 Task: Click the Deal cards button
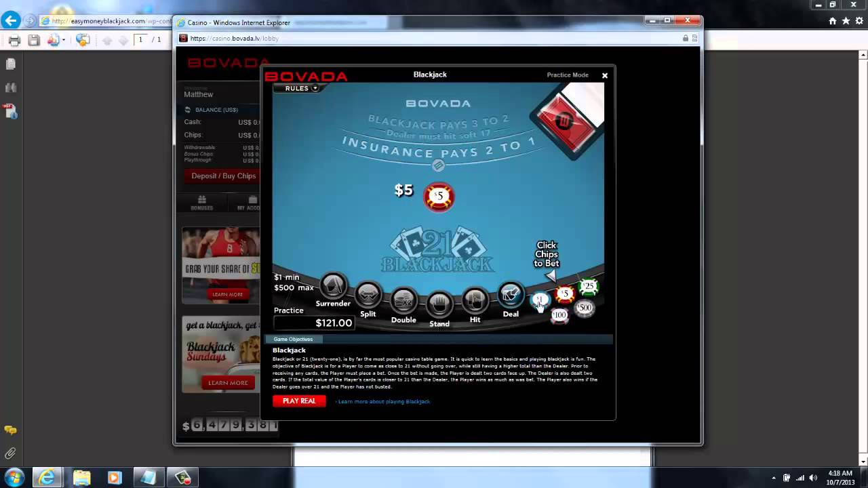tap(511, 295)
